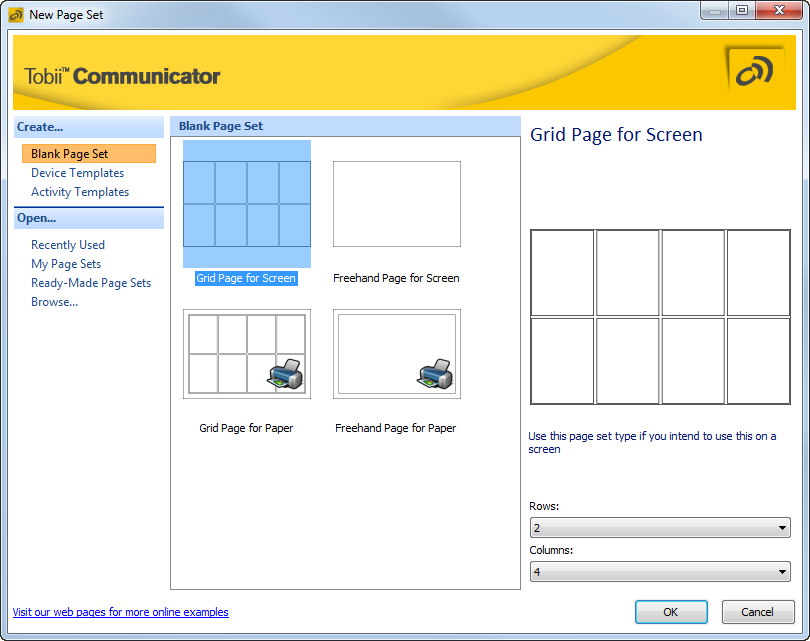Viewport: 810px width, 641px height.
Task: Click Browse... to find a page set
Action: click(x=54, y=302)
